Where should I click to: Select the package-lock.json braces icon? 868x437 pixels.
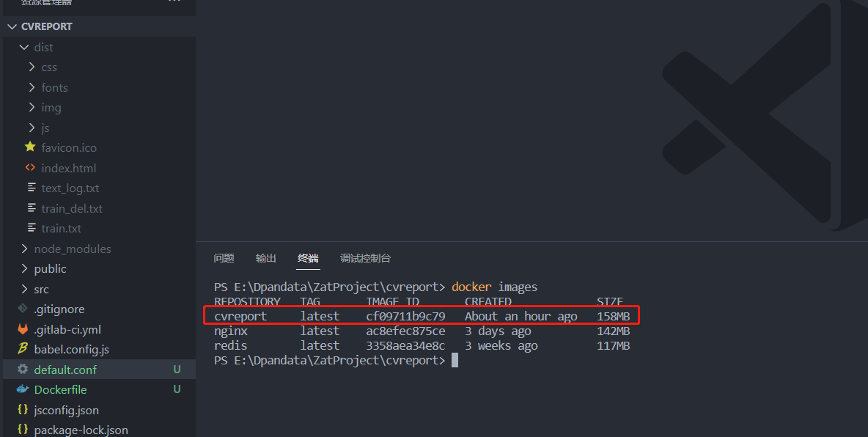(x=23, y=430)
